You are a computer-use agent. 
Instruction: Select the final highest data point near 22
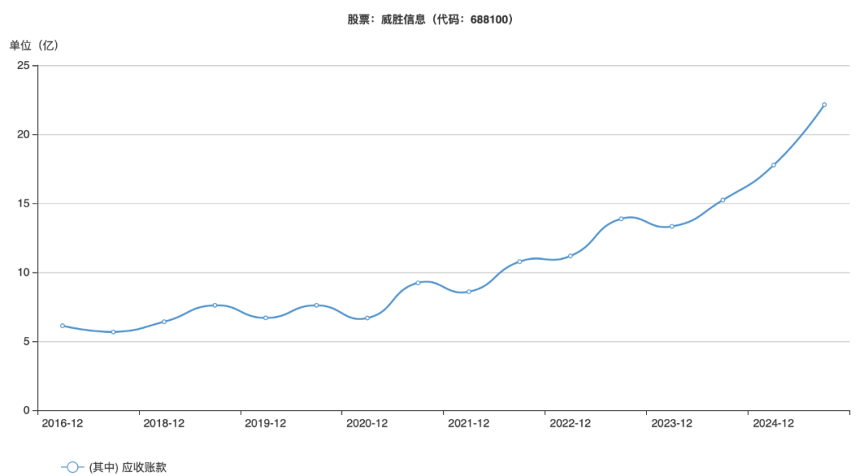tap(825, 105)
